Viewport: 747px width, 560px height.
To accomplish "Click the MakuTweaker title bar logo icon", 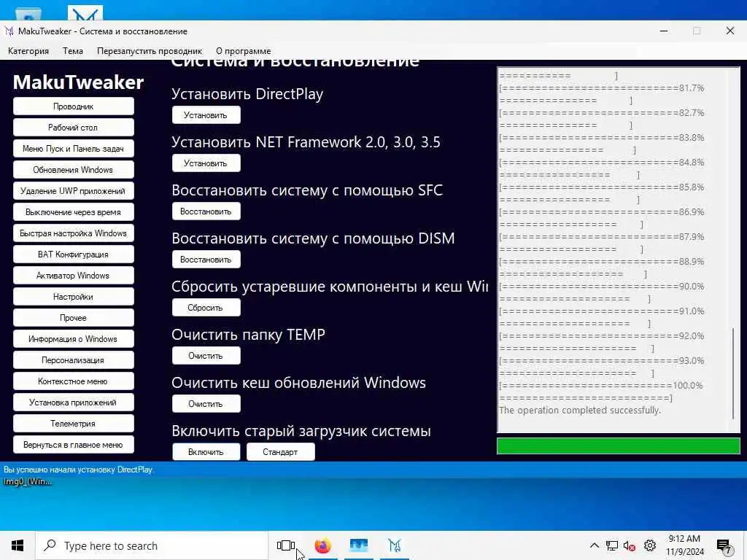I will tap(9, 31).
